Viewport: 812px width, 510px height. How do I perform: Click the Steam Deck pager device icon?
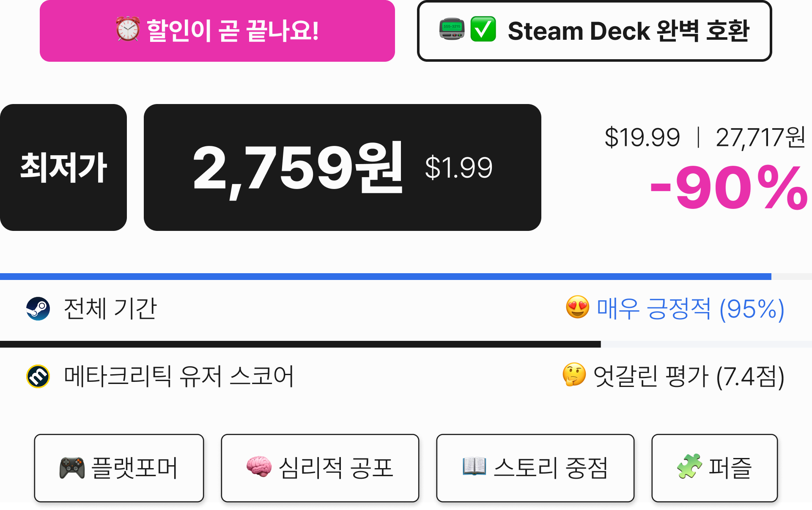click(x=452, y=29)
